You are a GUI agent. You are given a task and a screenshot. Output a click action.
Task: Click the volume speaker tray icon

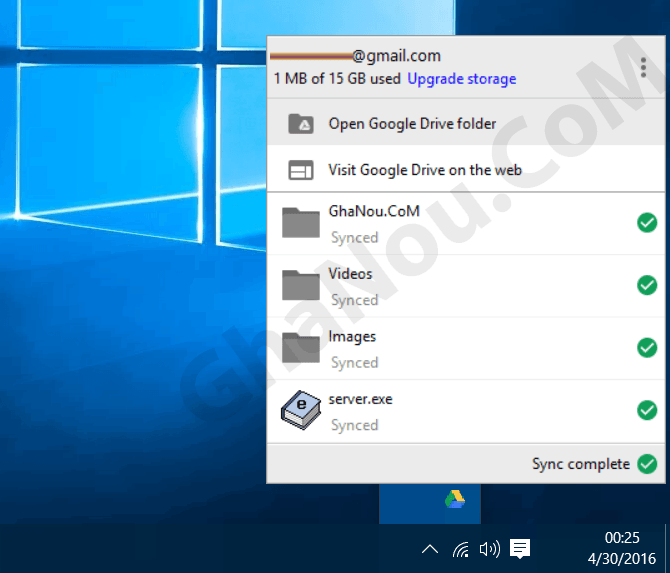pyautogui.click(x=490, y=549)
